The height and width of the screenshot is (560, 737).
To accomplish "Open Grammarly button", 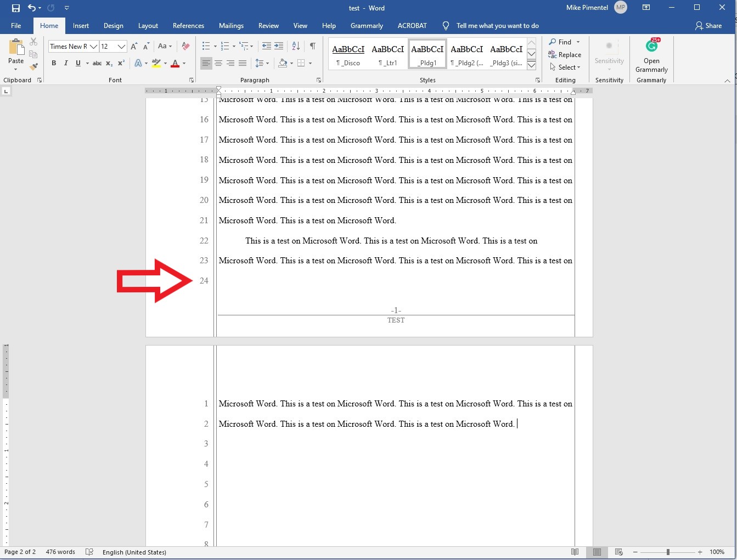I will click(x=651, y=55).
